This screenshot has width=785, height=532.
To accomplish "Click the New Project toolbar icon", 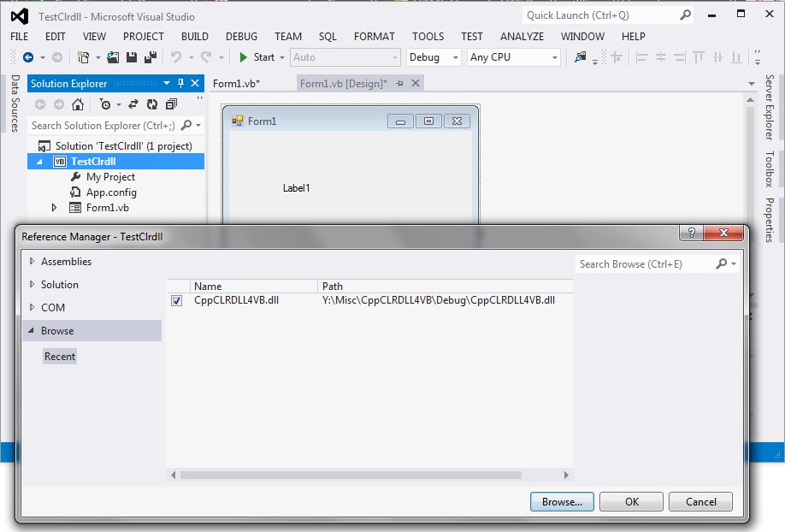I will [x=86, y=56].
